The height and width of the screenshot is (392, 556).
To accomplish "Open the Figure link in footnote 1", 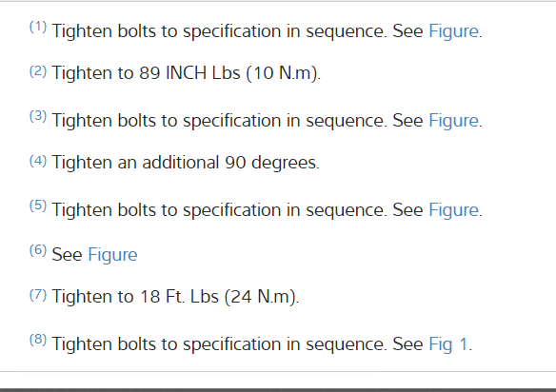I will (x=453, y=32).
